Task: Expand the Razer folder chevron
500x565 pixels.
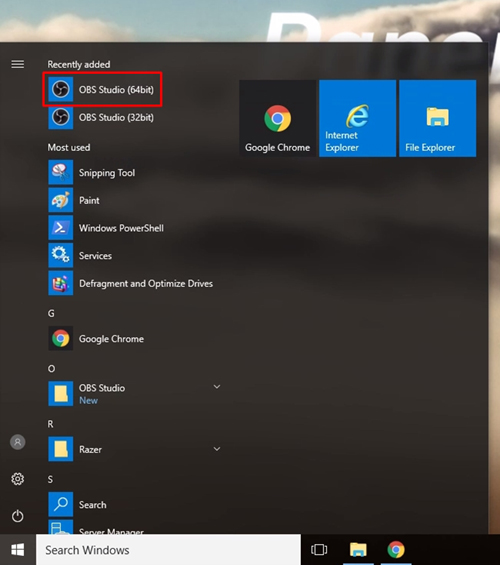Action: coord(217,449)
